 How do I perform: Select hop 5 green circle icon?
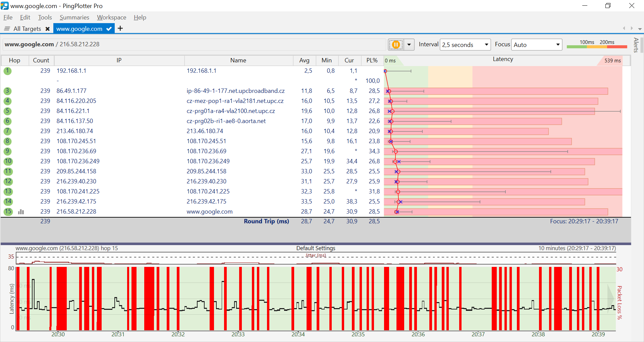[8, 111]
